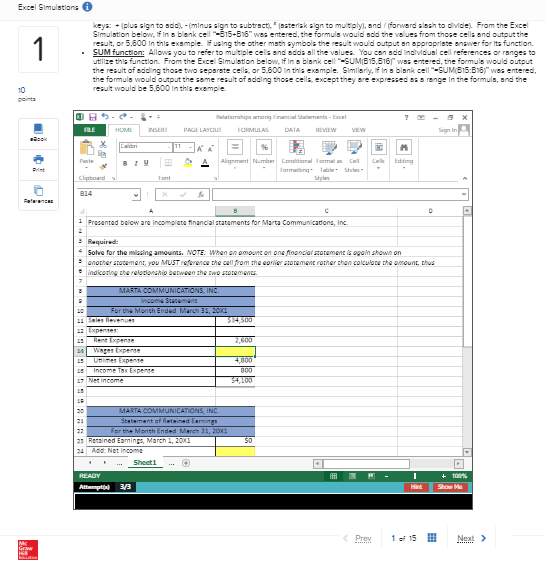Go to Next question
Screen dimensions: 545x569
(x=471, y=538)
